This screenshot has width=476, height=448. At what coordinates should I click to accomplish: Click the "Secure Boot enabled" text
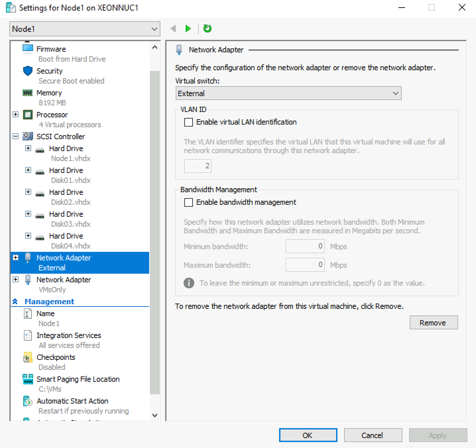(x=71, y=81)
